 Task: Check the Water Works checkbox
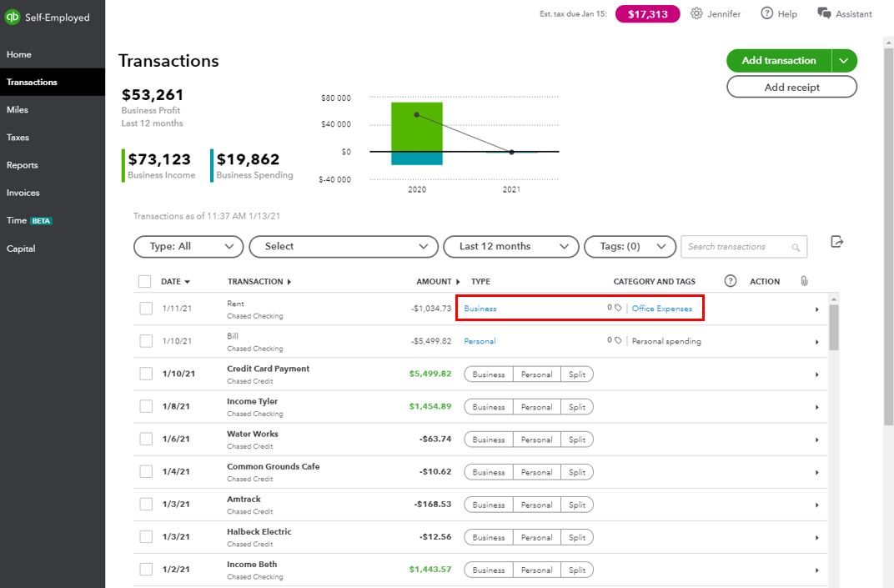146,439
